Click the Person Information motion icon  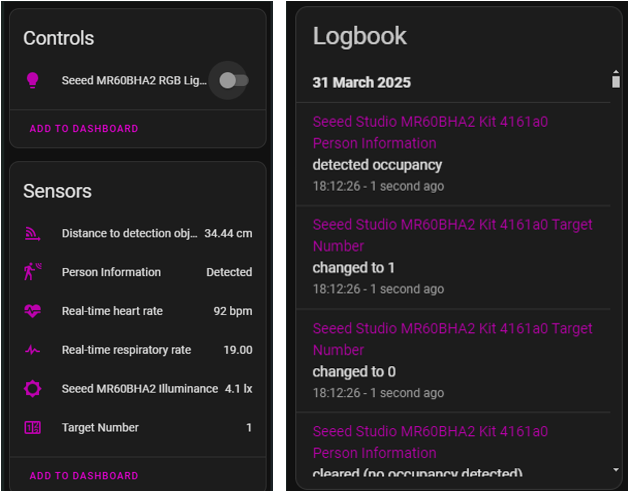click(32, 272)
